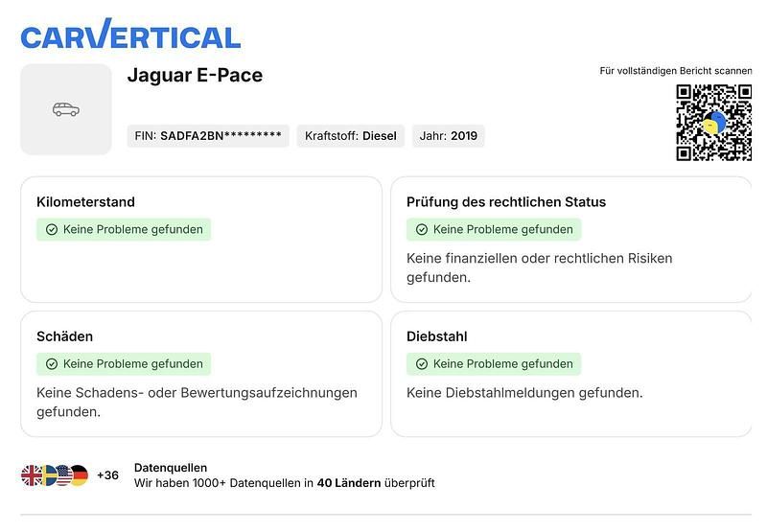Click the UK flag icon
Viewport: 767px width, 532px height.
(32, 475)
